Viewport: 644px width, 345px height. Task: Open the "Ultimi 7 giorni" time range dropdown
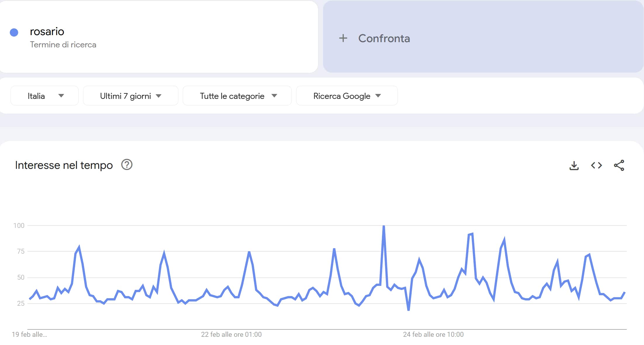pyautogui.click(x=131, y=96)
